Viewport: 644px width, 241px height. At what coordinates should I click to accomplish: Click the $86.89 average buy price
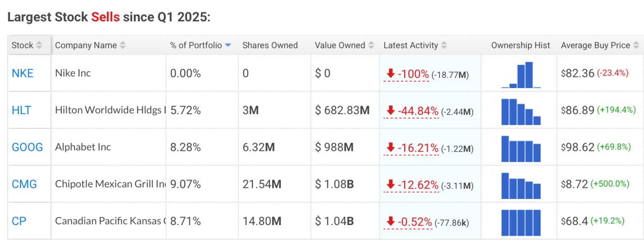coord(578,110)
